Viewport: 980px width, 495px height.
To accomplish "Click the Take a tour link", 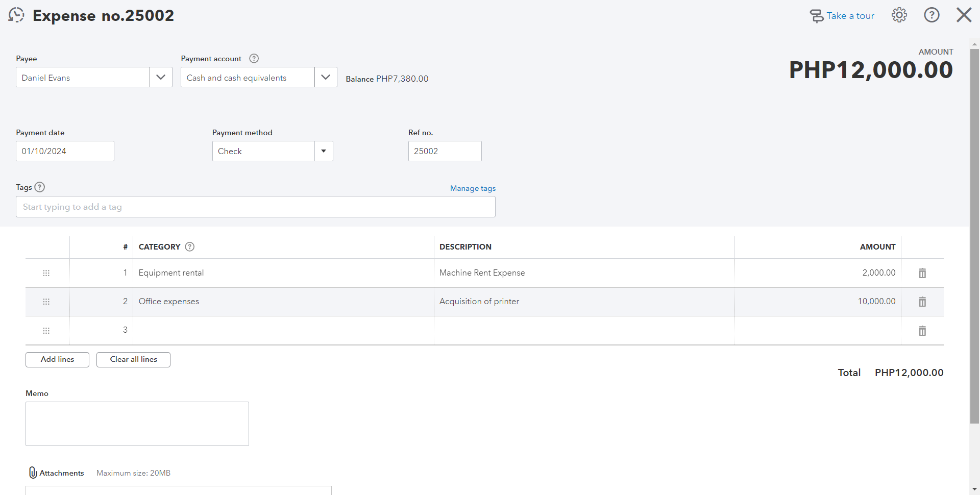I will click(850, 16).
